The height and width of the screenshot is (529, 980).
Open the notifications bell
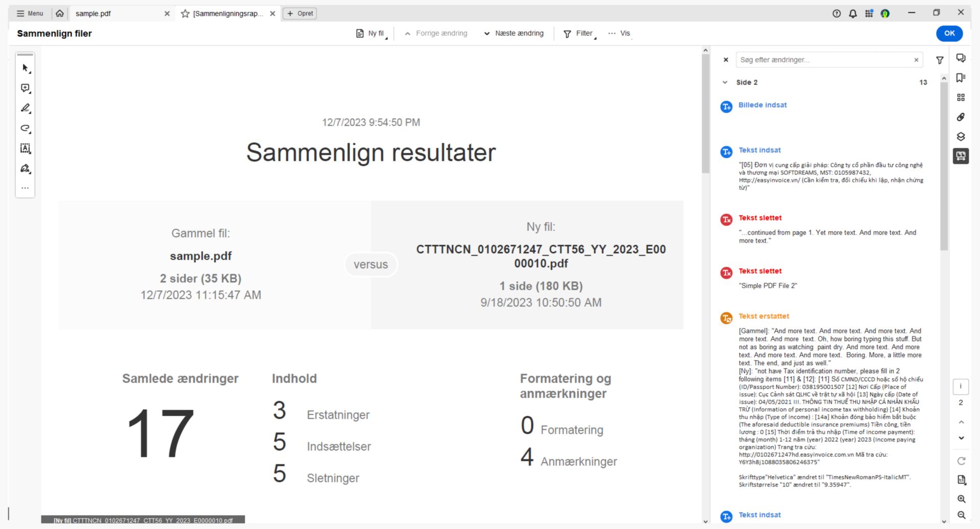pos(853,13)
